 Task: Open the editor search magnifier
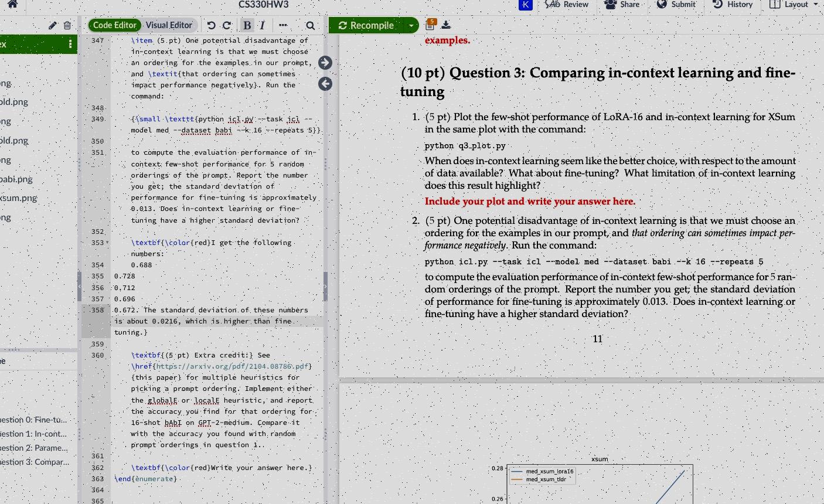(311, 25)
